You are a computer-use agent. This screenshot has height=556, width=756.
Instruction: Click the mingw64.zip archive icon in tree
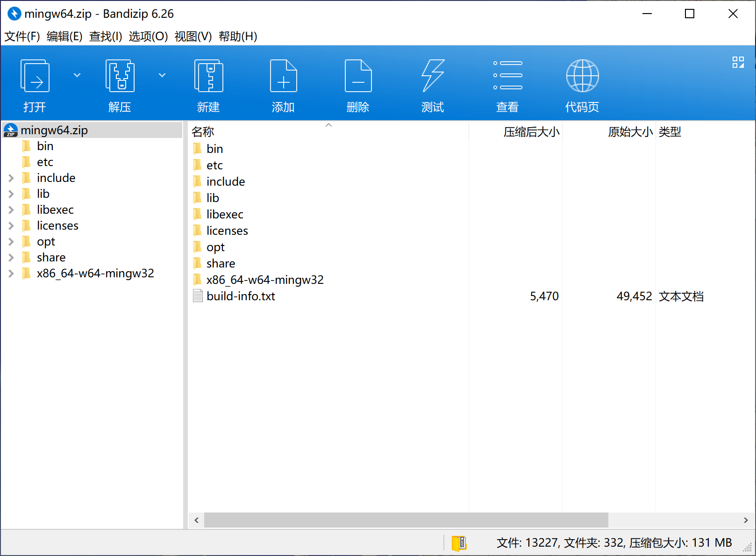[x=11, y=130]
